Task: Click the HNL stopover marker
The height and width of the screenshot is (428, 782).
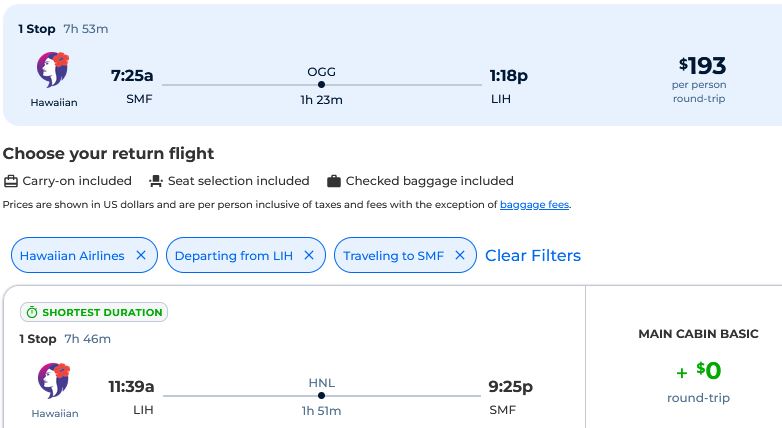Action: click(321, 396)
